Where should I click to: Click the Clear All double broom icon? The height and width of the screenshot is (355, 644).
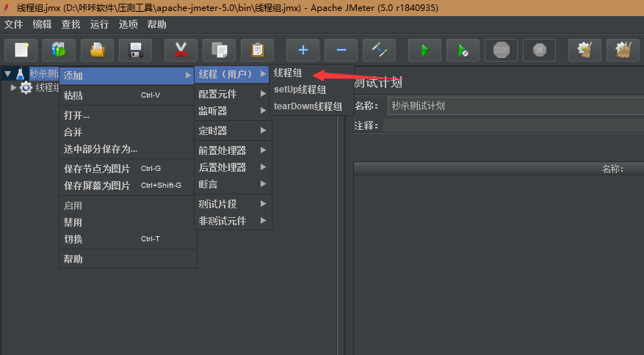coord(623,50)
